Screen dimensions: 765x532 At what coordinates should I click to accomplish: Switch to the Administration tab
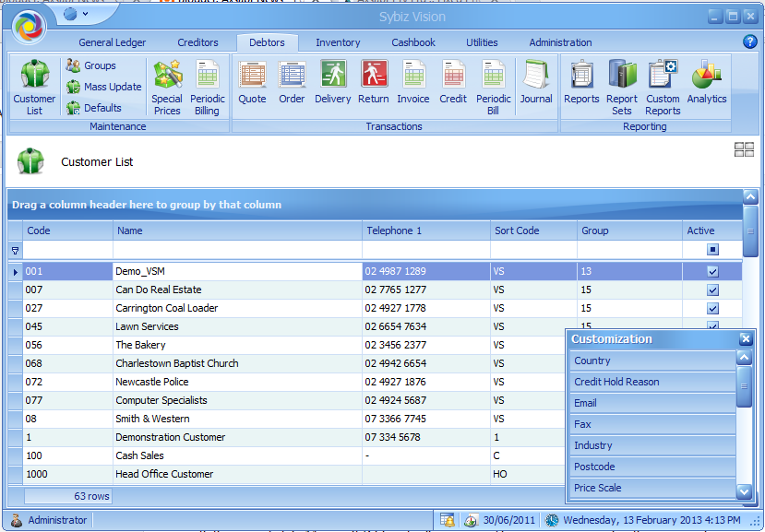coord(560,42)
